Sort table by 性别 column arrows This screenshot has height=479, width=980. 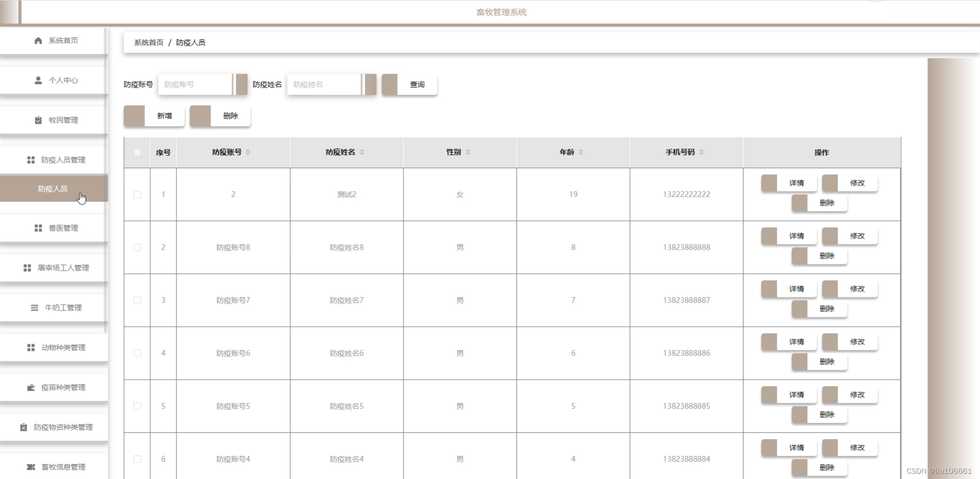468,152
